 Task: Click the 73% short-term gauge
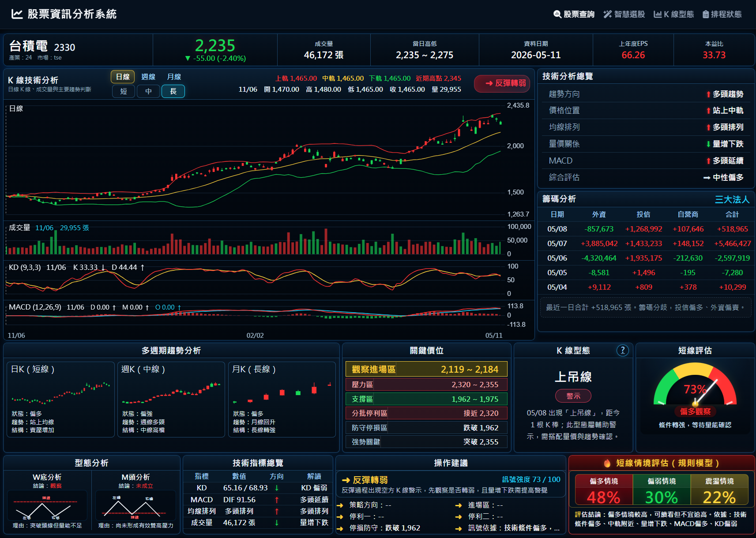click(695, 384)
